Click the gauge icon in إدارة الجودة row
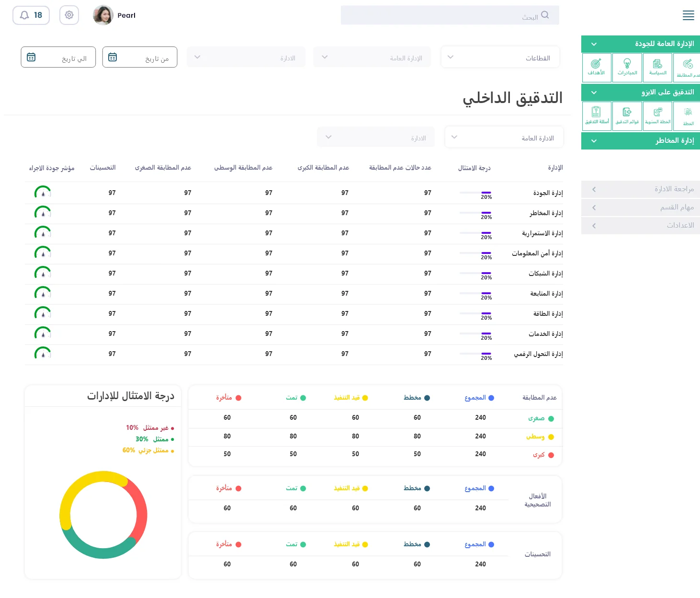 point(43,193)
